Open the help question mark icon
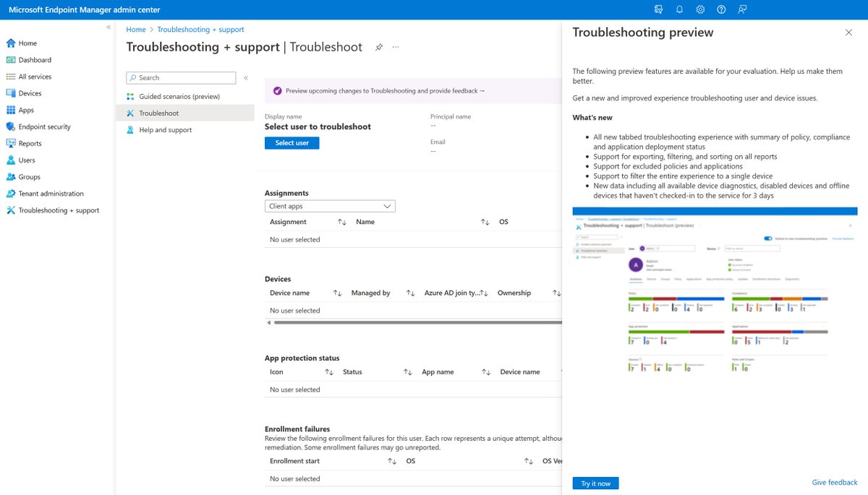The height and width of the screenshot is (495, 868). pos(721,9)
